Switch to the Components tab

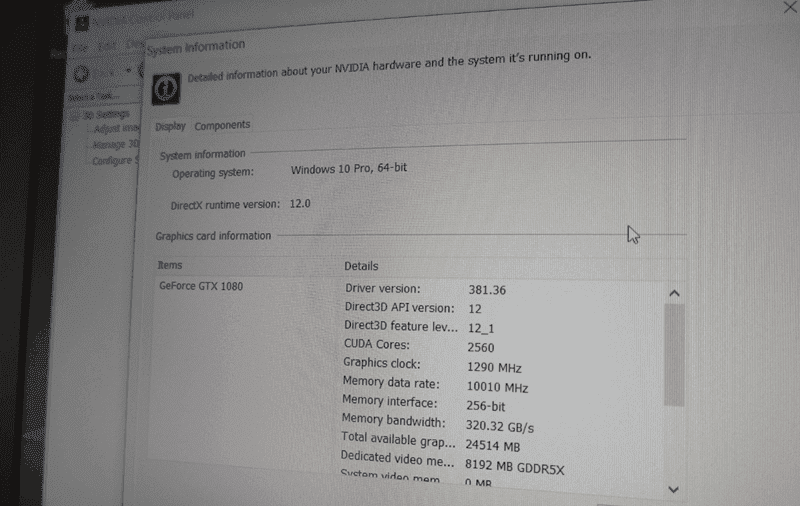point(222,125)
